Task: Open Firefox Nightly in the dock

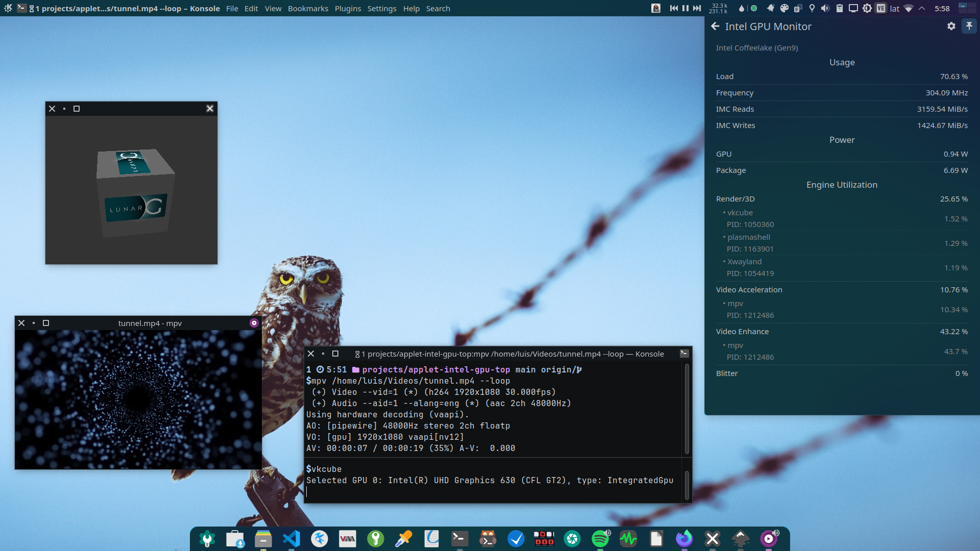Action: [684, 539]
